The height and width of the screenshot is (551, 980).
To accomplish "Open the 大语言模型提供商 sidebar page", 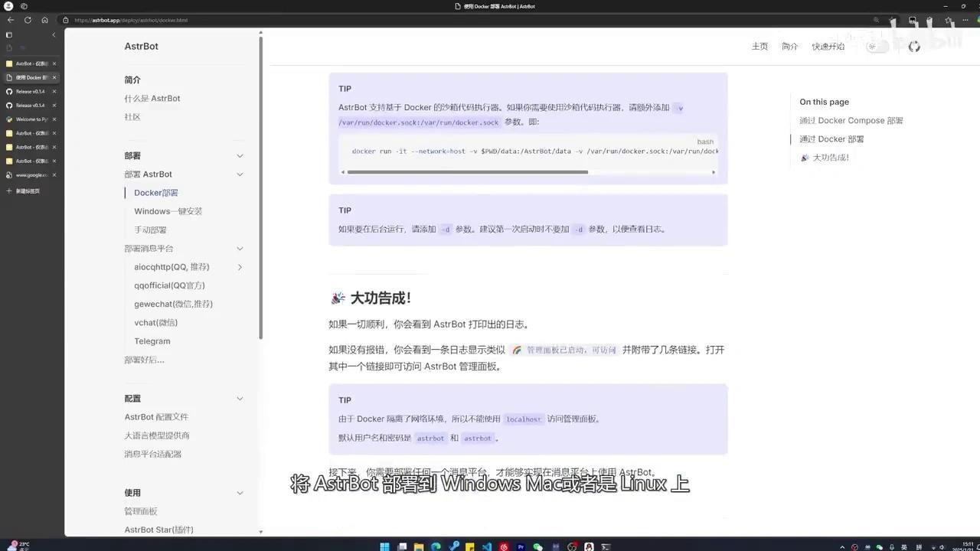I will point(157,435).
